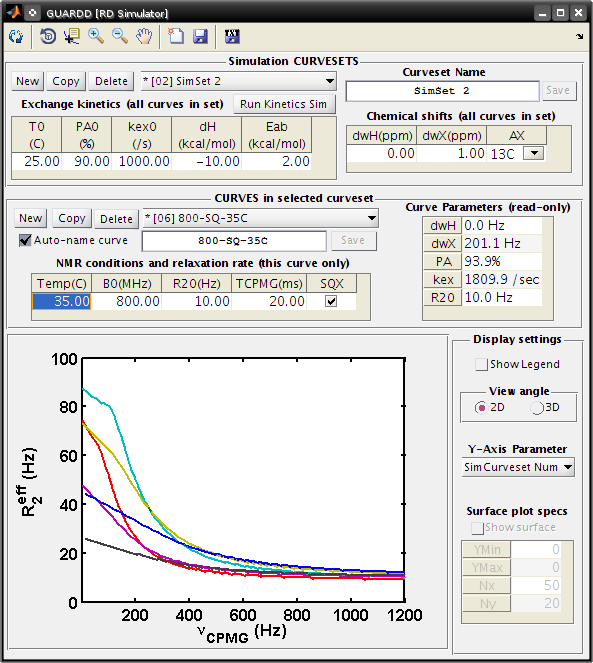Viewport: 593px width, 663px height.
Task: Click R20(Hz) cell value 10.00
Action: coord(196,301)
